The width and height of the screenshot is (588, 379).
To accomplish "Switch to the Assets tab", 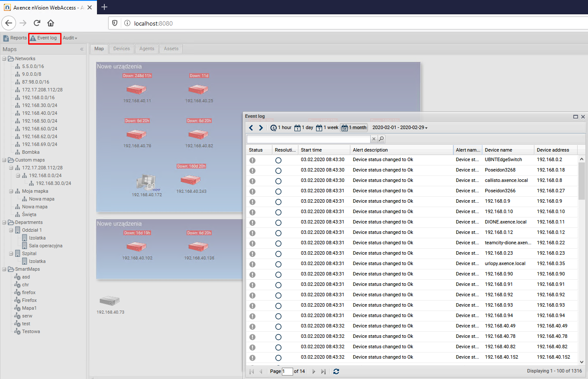I will click(171, 49).
